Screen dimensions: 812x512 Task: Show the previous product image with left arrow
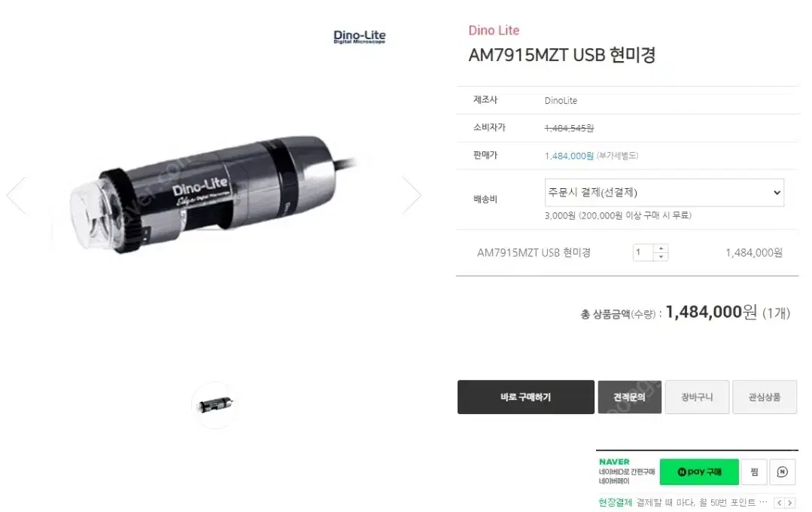click(16, 195)
